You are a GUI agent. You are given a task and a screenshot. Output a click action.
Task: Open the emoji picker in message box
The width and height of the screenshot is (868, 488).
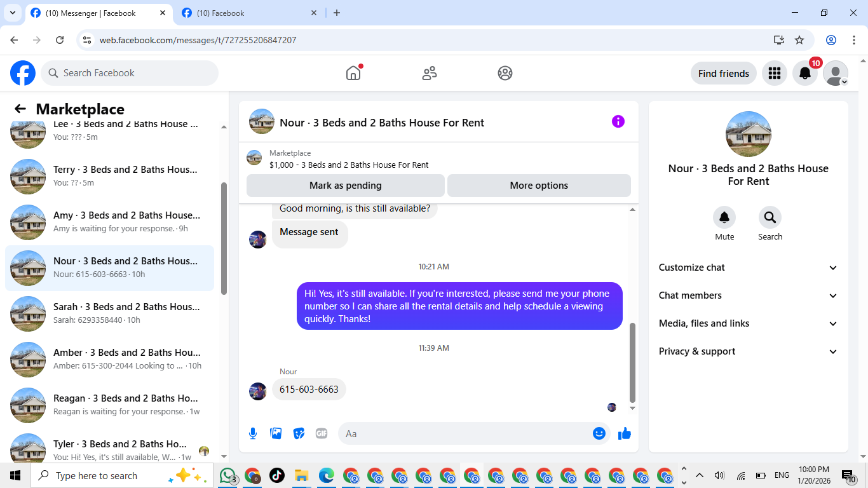click(x=599, y=433)
